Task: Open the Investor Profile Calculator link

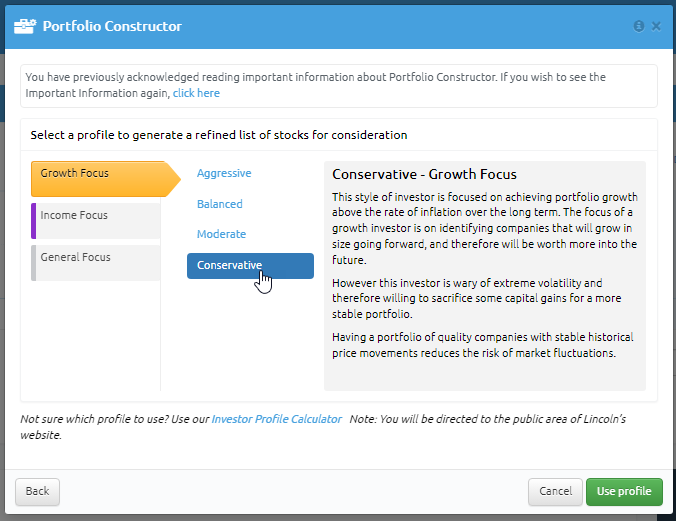Action: click(x=276, y=419)
